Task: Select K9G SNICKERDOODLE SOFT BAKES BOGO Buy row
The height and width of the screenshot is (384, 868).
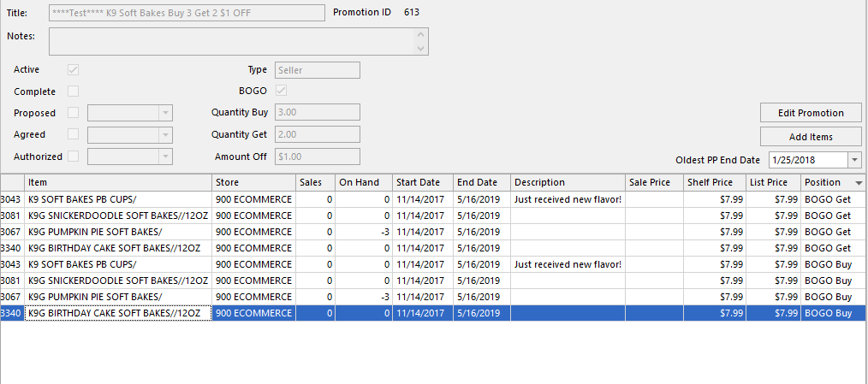Action: point(433,281)
